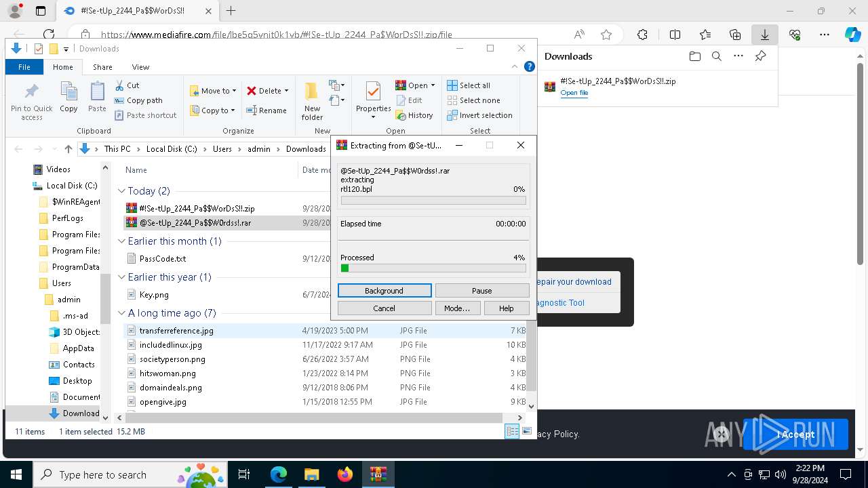Open Move to dropdown
Screen dimensions: 868x488
point(213,91)
